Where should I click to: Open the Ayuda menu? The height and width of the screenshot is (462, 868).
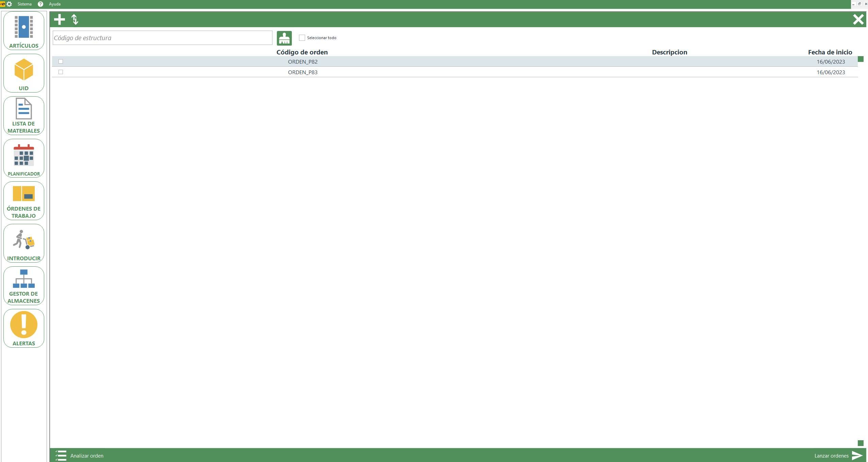[x=54, y=4]
